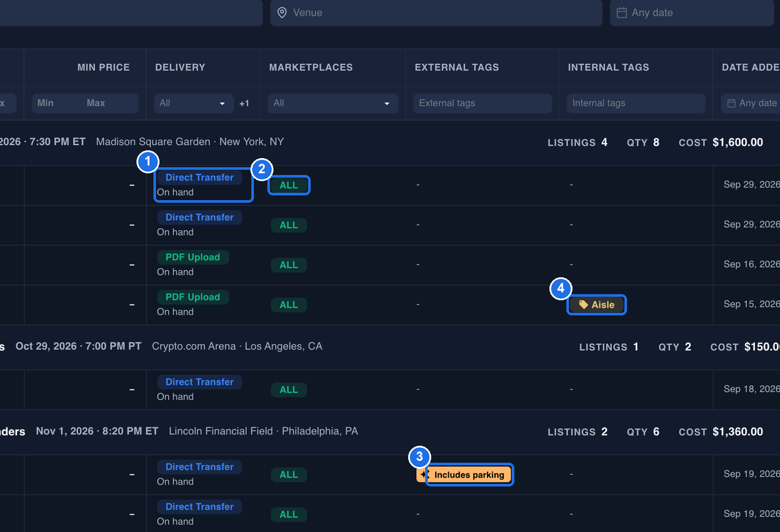
Task: Click QTY 8 in Madison Square Garden group
Action: (643, 143)
